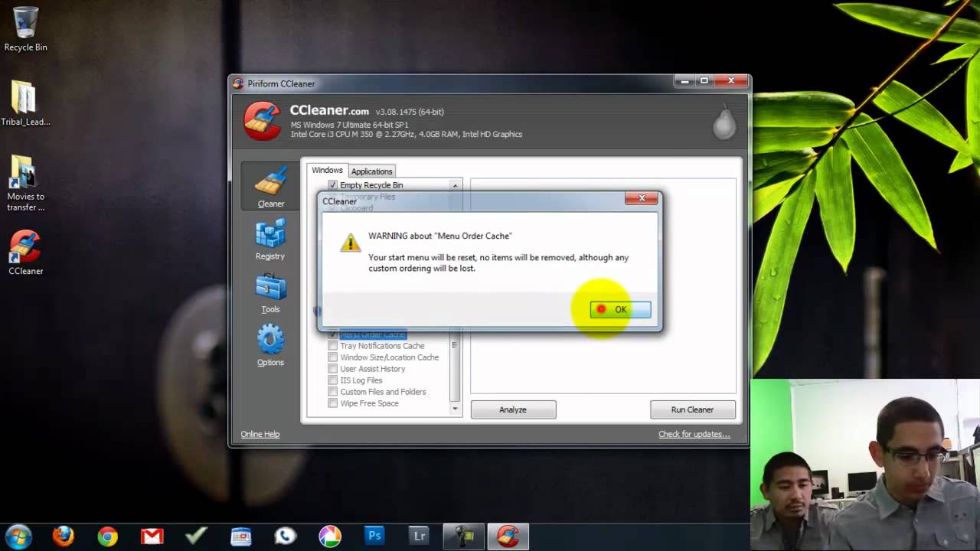Image resolution: width=980 pixels, height=551 pixels.
Task: Click OK in the warning dialog
Action: pyautogui.click(x=620, y=309)
